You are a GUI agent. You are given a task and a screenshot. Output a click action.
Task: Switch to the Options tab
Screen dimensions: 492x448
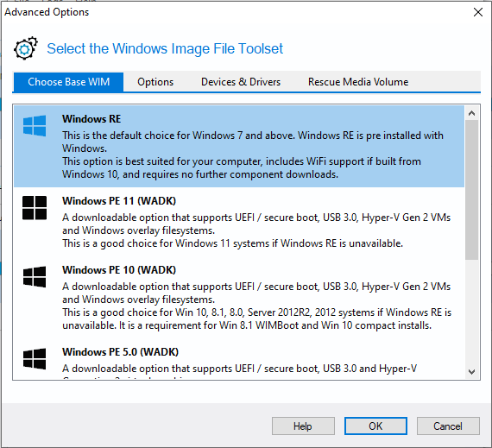tap(155, 82)
